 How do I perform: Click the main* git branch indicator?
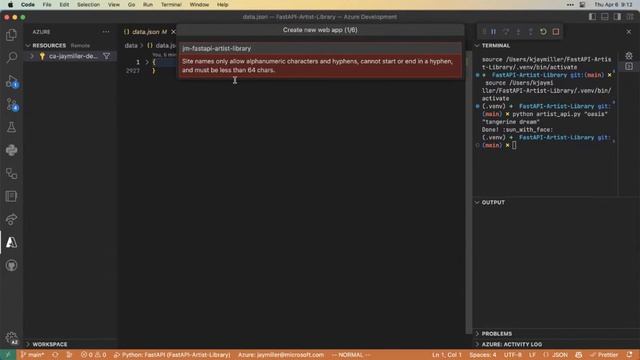(32, 355)
